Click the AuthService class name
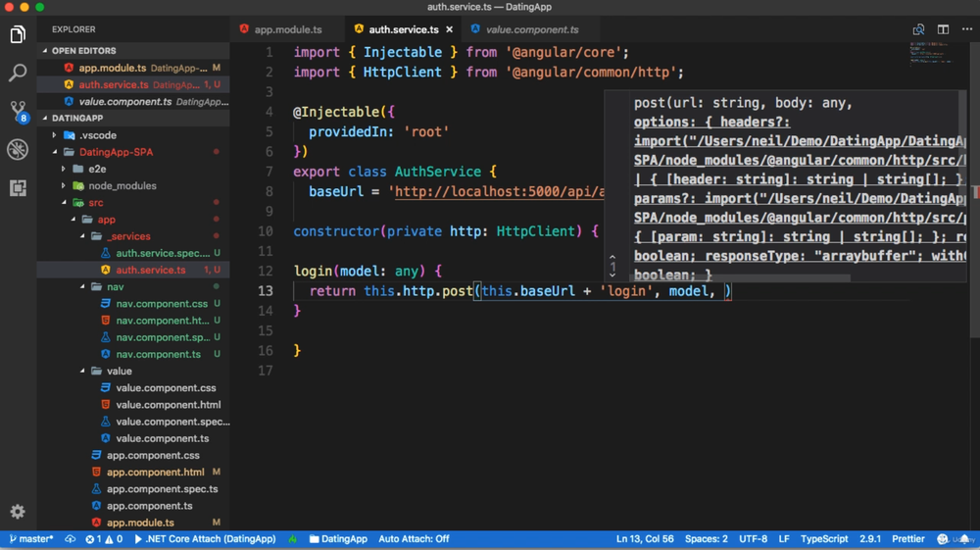 coord(437,172)
